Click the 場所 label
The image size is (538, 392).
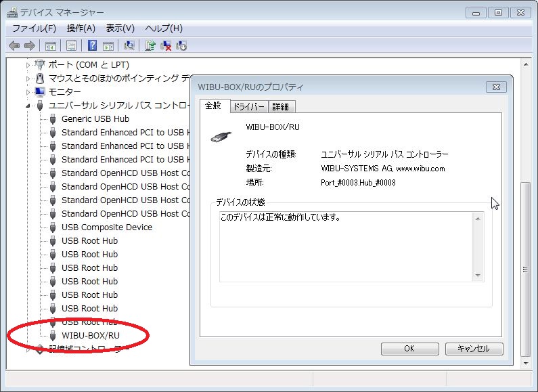[255, 183]
